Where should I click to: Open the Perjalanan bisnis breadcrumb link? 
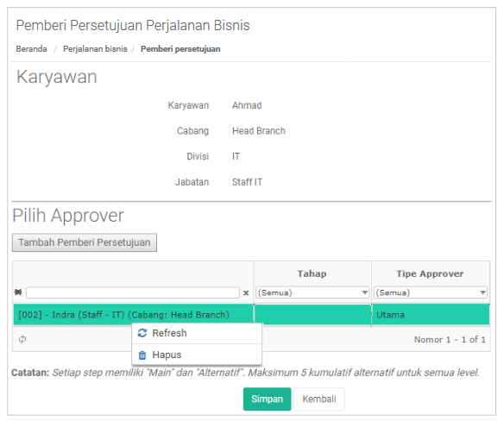[95, 49]
